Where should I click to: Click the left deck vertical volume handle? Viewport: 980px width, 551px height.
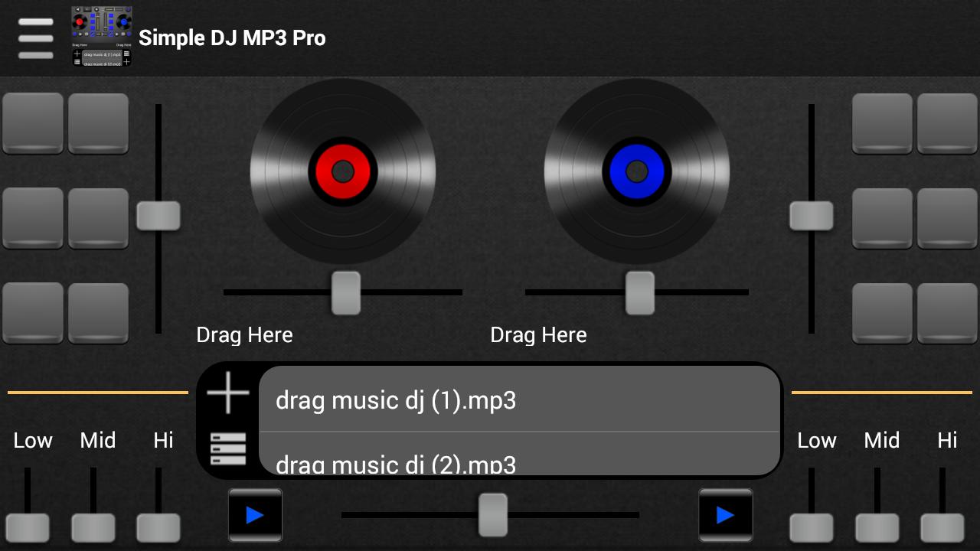158,216
